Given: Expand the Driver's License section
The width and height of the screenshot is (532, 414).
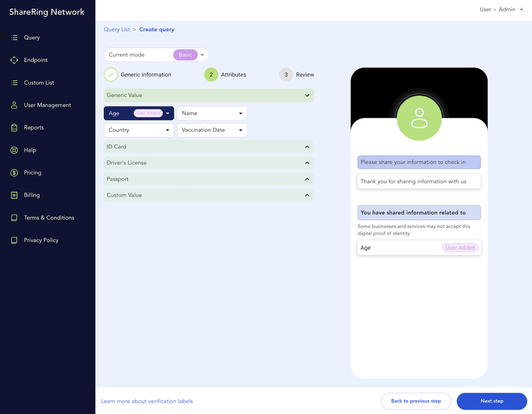Looking at the screenshot, I should (x=209, y=163).
